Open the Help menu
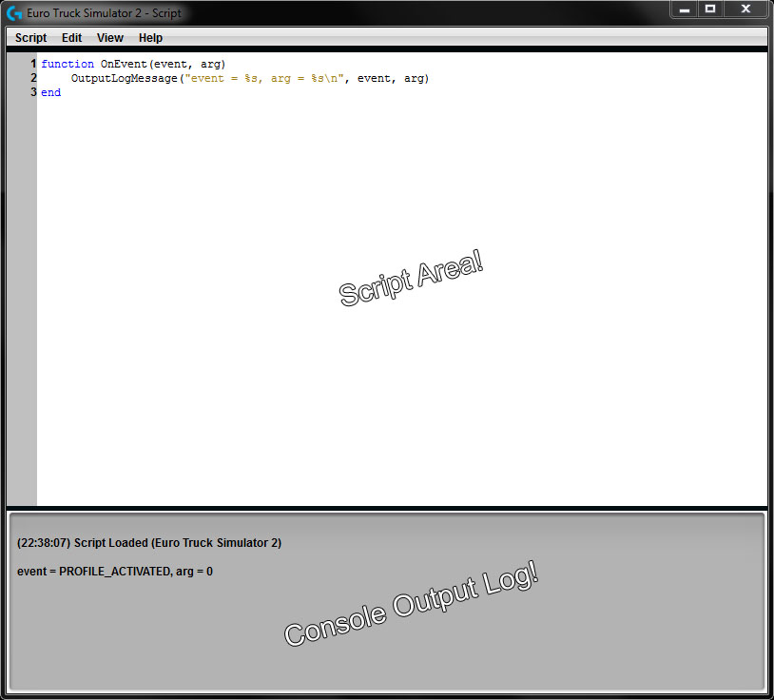 [150, 37]
